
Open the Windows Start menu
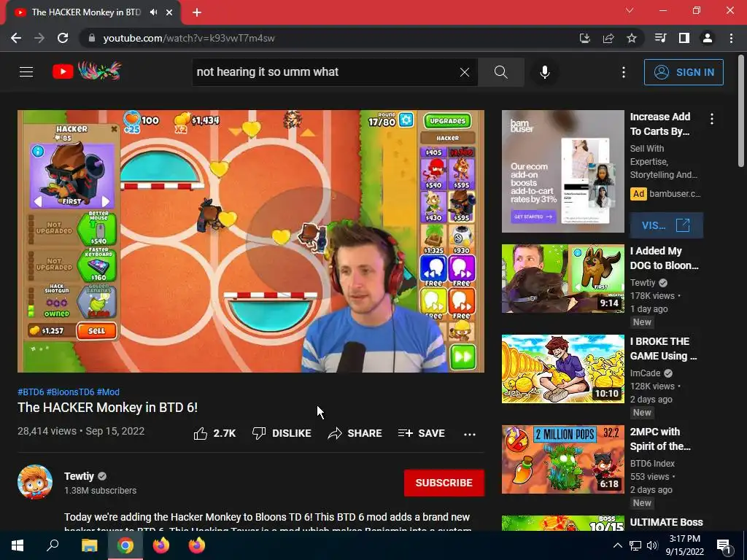pos(18,545)
